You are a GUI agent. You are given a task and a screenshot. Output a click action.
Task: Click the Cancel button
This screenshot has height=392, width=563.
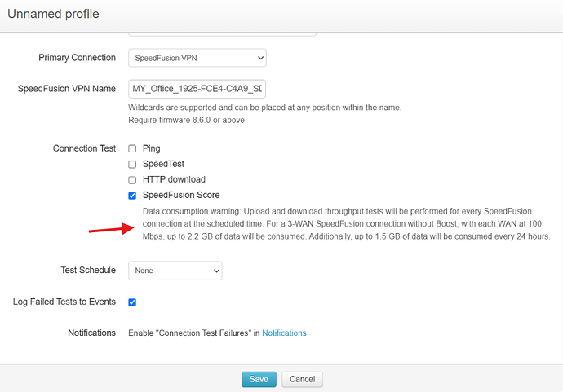tap(303, 379)
